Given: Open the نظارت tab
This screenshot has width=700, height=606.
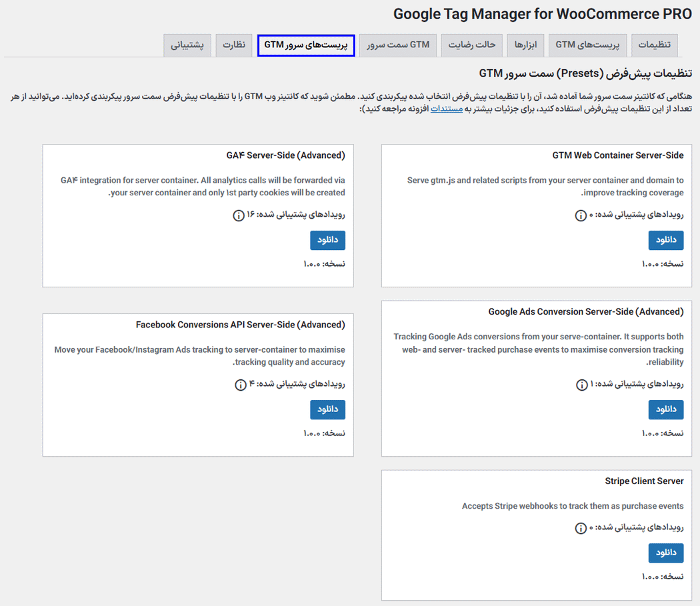Looking at the screenshot, I should click(234, 45).
